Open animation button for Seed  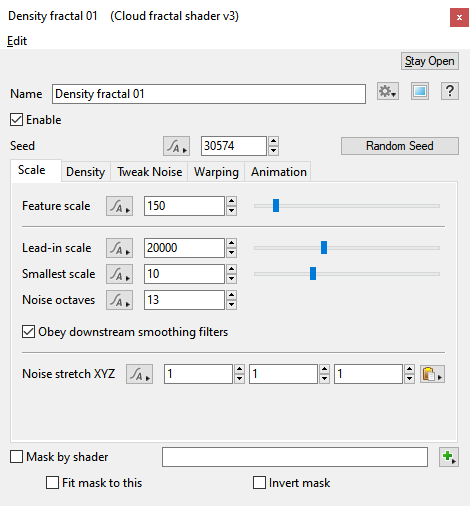176,146
